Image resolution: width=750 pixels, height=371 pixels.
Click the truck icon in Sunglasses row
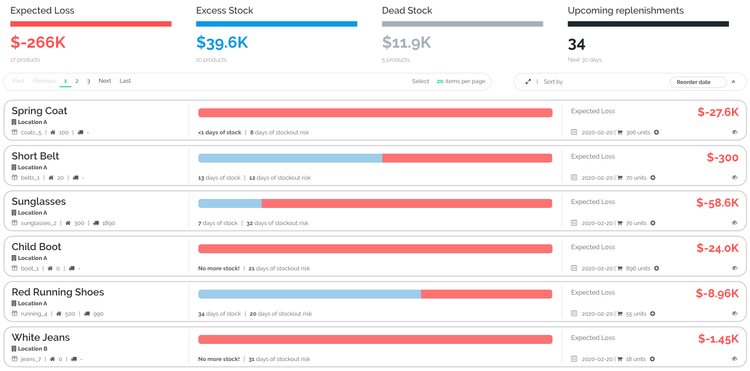pos(96,223)
